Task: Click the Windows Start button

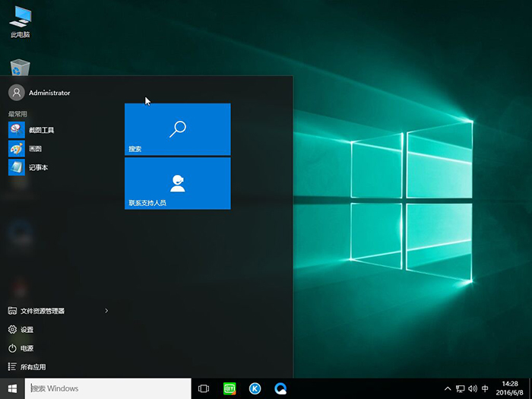Action: [x=13, y=388]
